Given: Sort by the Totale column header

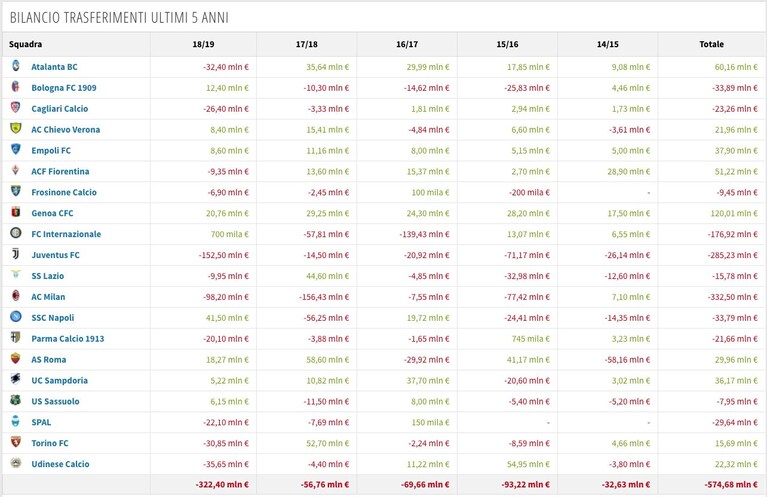Looking at the screenshot, I should point(711,44).
